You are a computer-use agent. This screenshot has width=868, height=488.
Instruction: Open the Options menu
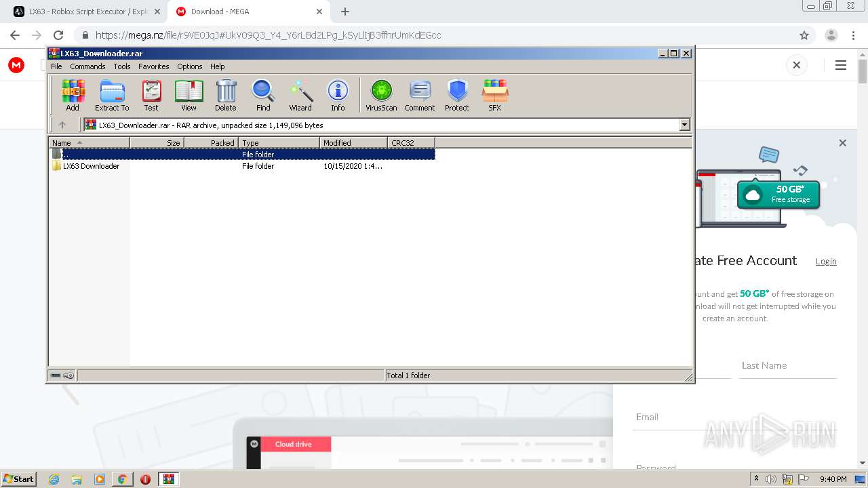click(x=190, y=66)
